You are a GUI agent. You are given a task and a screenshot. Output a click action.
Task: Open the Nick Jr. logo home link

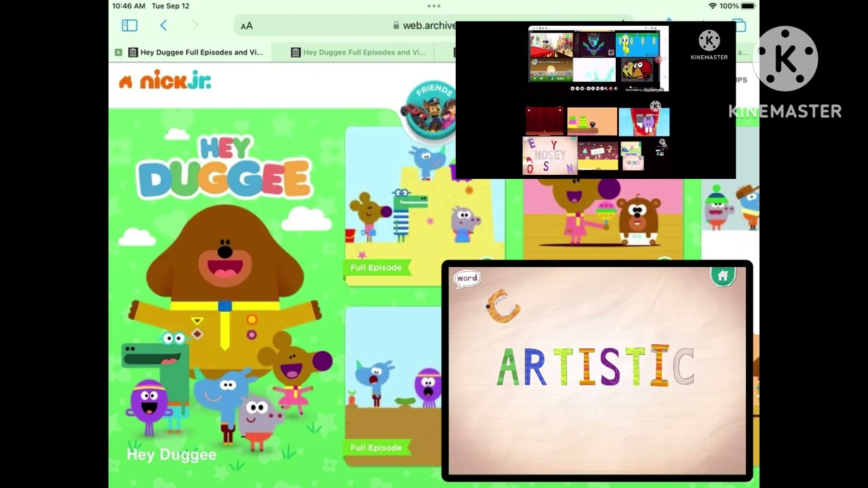click(165, 81)
